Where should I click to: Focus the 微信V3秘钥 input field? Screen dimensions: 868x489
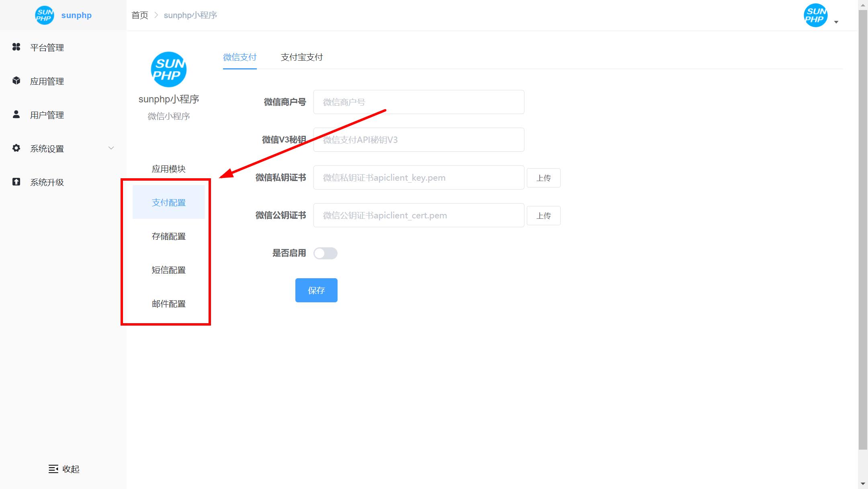(419, 140)
